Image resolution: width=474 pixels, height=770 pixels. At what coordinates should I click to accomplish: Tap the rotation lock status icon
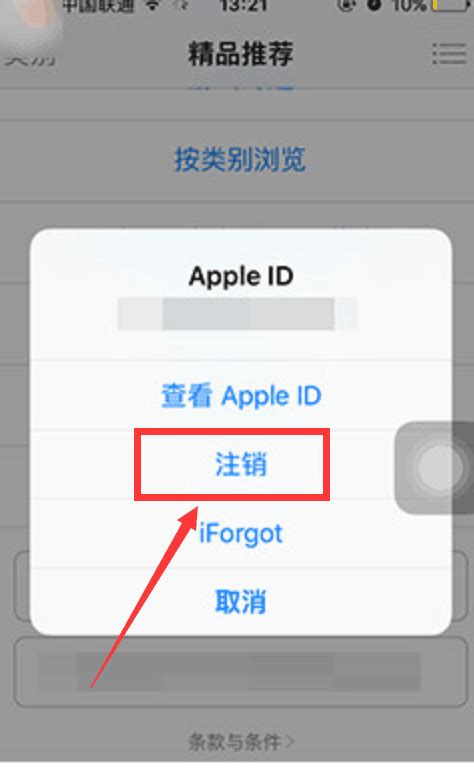pos(346,5)
